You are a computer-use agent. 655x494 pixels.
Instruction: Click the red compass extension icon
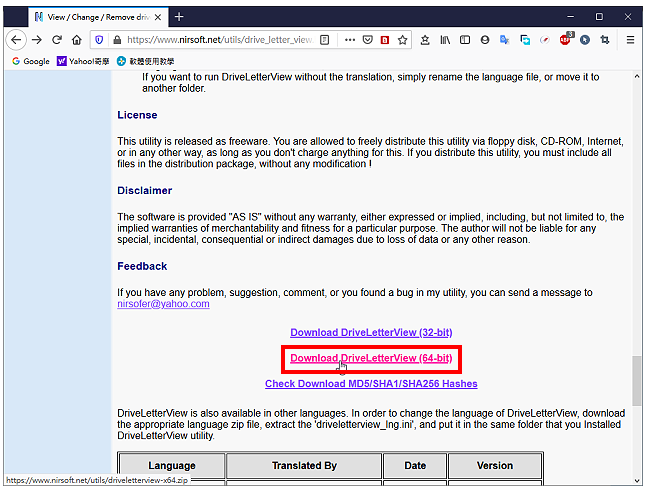[545, 40]
